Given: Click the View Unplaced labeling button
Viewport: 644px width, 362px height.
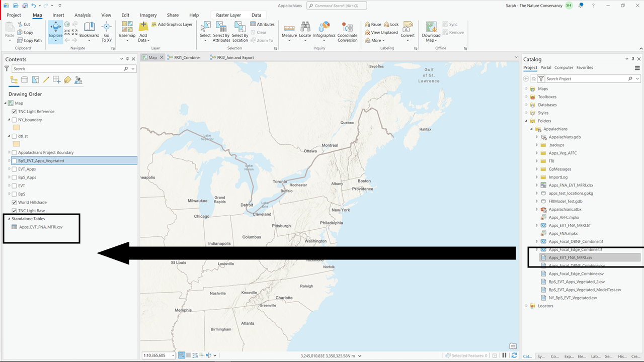Looking at the screenshot, I should pos(381,32).
